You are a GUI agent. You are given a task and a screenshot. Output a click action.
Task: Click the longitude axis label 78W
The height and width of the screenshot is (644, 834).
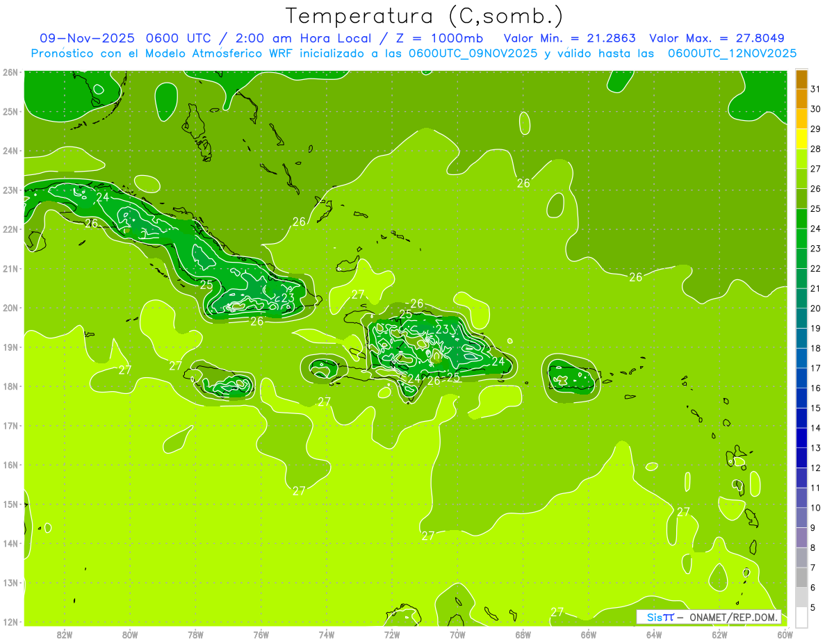(195, 634)
